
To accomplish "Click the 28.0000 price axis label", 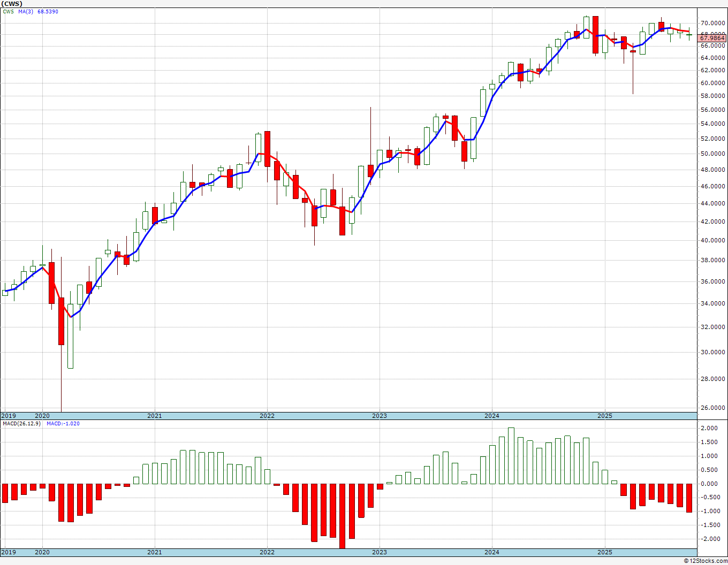I will tap(713, 379).
